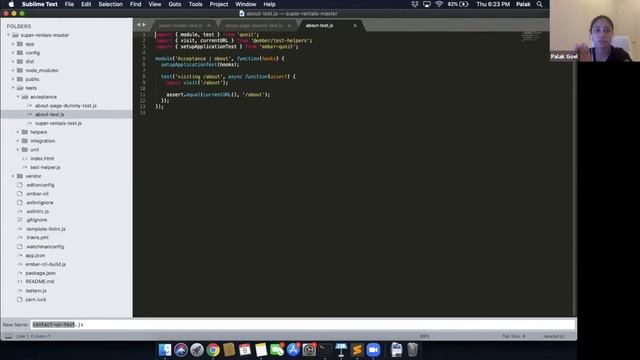This screenshot has width=640, height=360.
Task: Open ember-cli-build.js in sidebar
Action: 45,264
